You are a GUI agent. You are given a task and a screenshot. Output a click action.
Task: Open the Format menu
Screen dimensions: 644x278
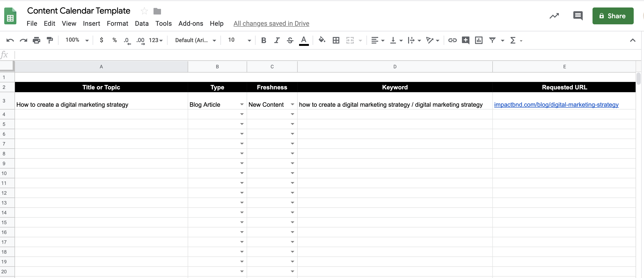coord(117,23)
